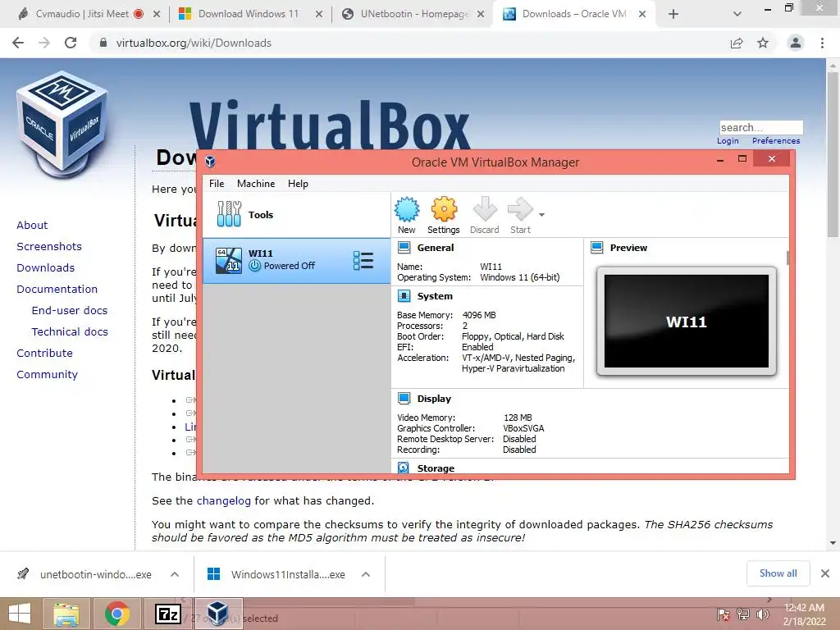Select the WI11 Powered Off machine
The image size is (840, 630).
(x=296, y=261)
